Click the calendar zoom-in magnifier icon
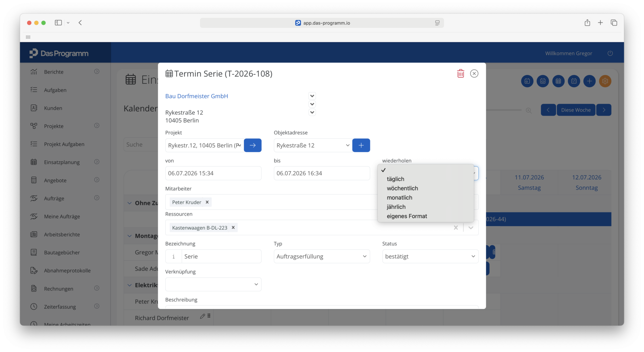 coord(529,111)
